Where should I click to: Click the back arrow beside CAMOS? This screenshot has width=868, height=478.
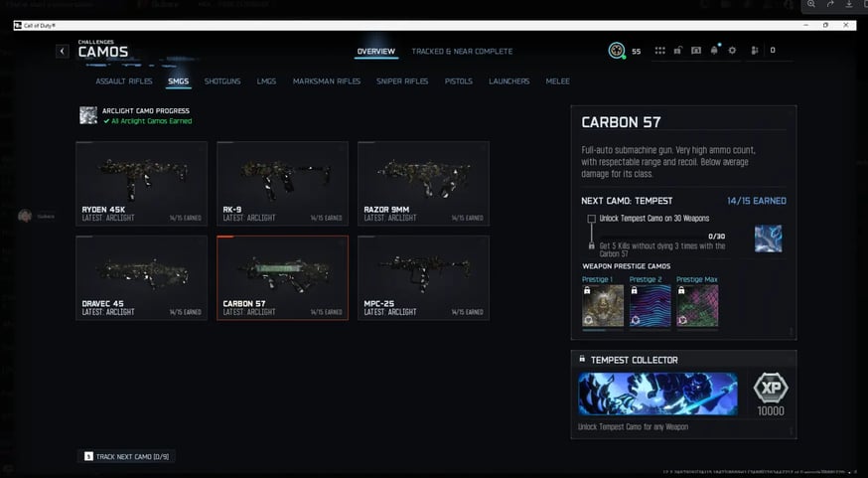pos(62,51)
